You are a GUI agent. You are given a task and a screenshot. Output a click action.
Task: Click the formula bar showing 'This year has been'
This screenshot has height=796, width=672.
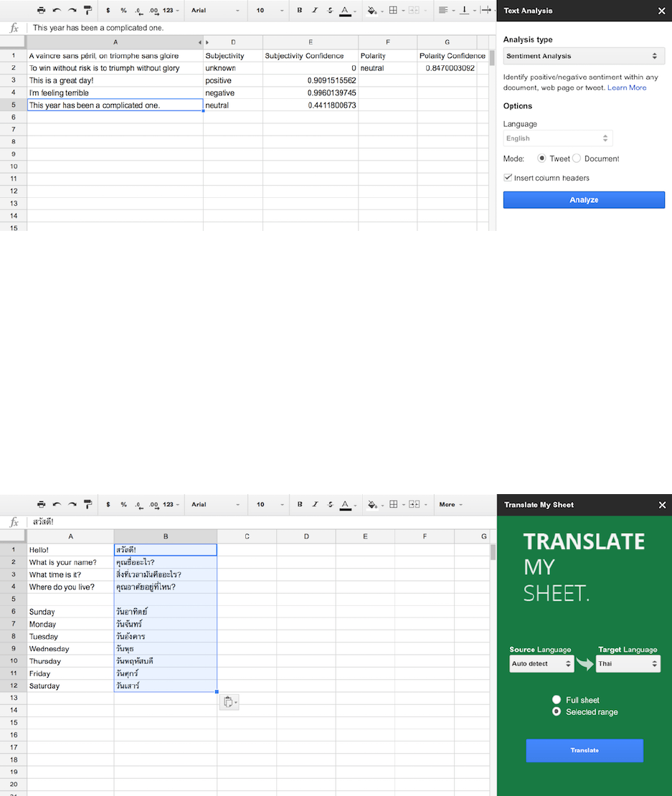pyautogui.click(x=261, y=28)
